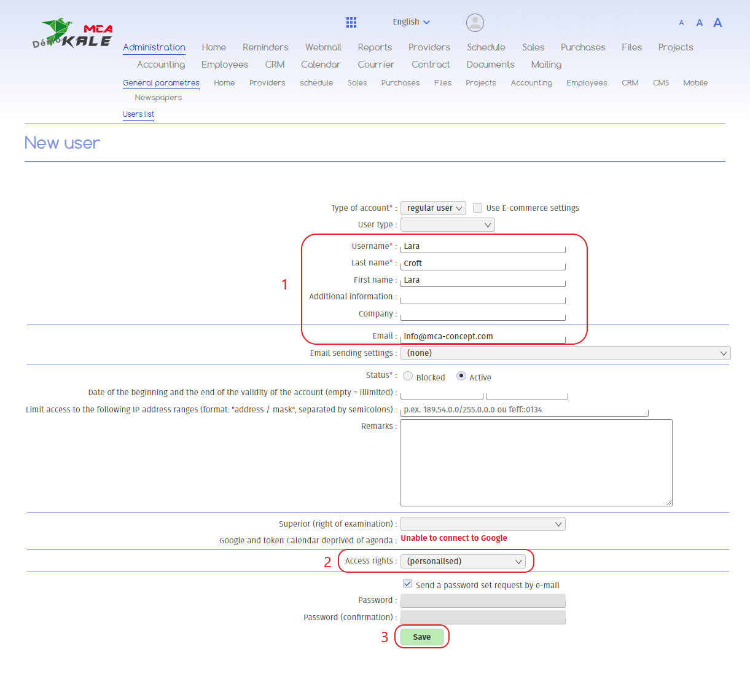Click the user profile avatar icon
The width and height of the screenshot is (750, 700).
[x=475, y=23]
